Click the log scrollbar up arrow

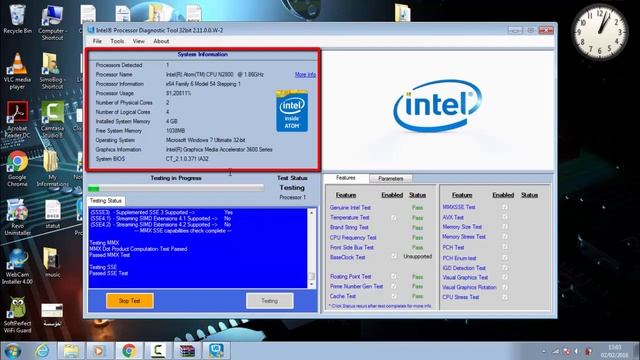[x=312, y=213]
